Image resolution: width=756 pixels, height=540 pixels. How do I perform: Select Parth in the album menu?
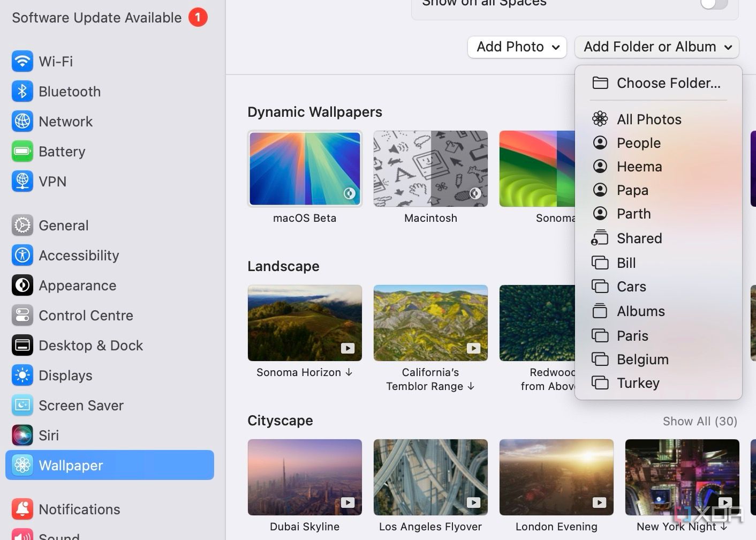(x=659, y=214)
